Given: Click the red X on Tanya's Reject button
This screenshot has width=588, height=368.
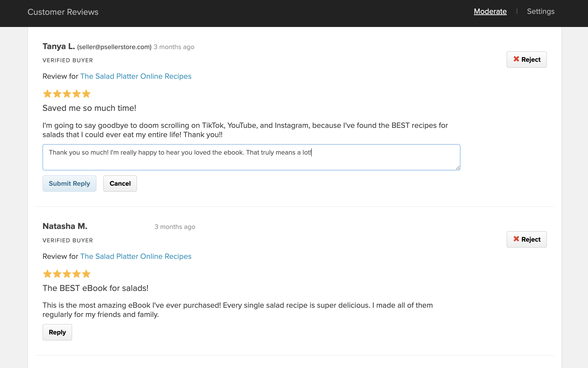Looking at the screenshot, I should (x=516, y=59).
